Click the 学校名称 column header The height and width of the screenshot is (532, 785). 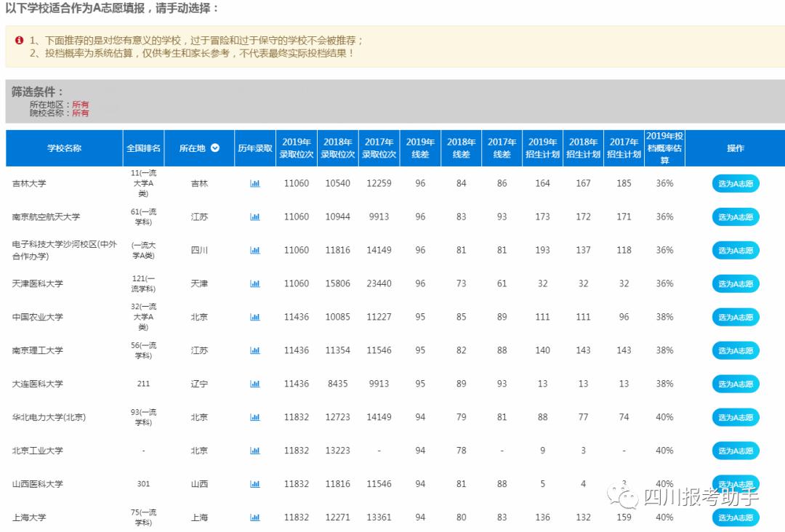pyautogui.click(x=64, y=148)
